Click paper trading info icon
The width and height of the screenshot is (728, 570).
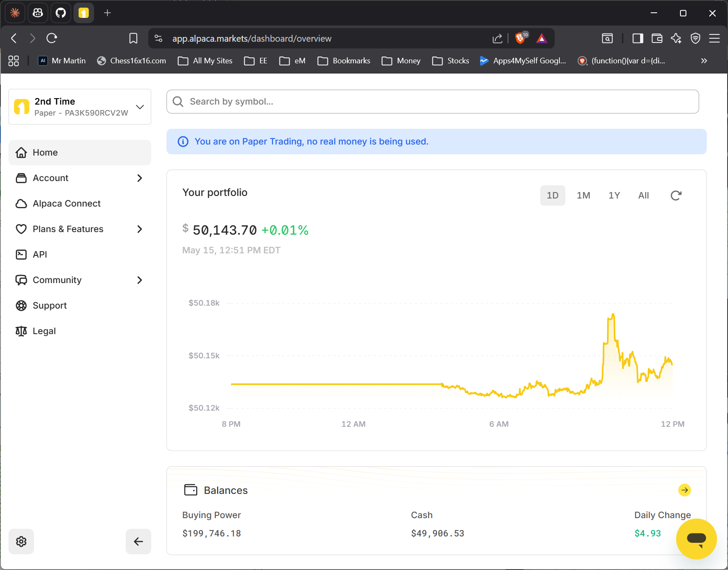tap(183, 142)
